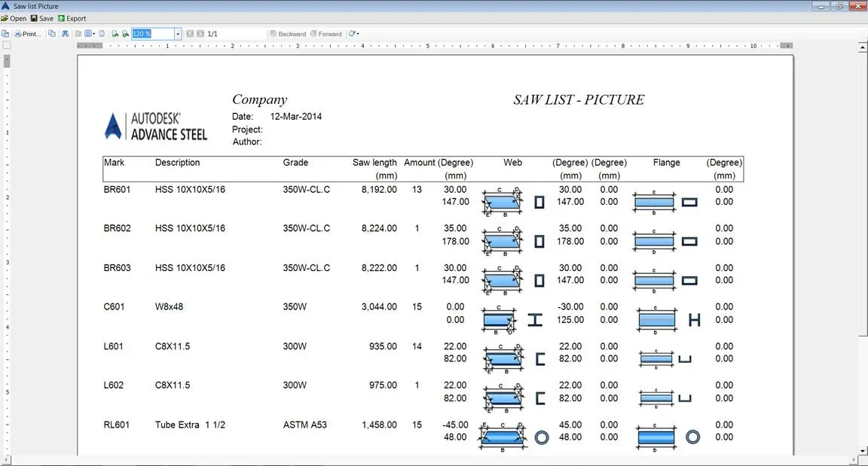Click the Mark column header

pyautogui.click(x=114, y=163)
